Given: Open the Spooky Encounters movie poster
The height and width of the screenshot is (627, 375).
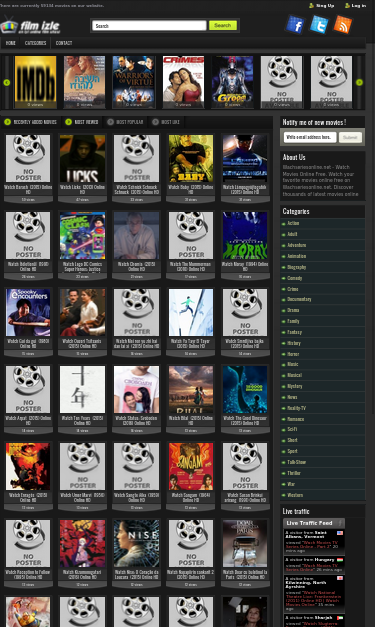Looking at the screenshot, I should tap(28, 312).
